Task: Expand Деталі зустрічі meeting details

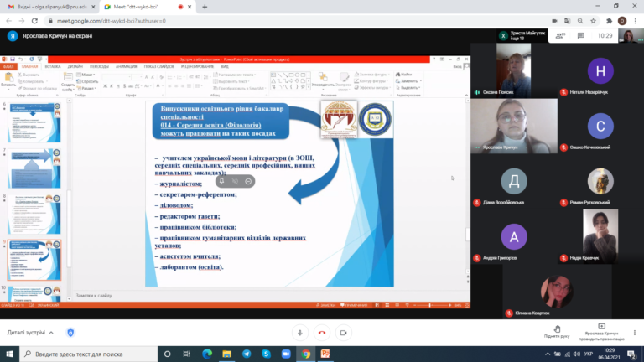Action: pos(30,333)
